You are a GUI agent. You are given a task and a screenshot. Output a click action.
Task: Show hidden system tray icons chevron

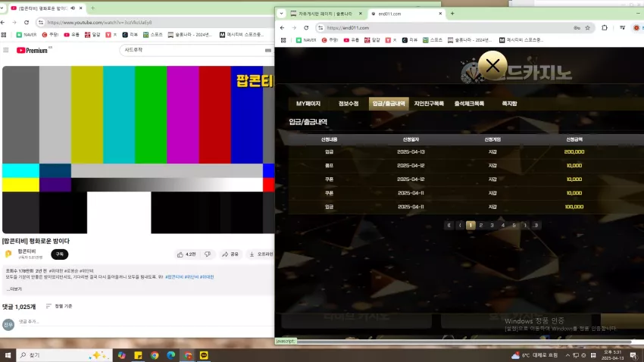click(567, 355)
